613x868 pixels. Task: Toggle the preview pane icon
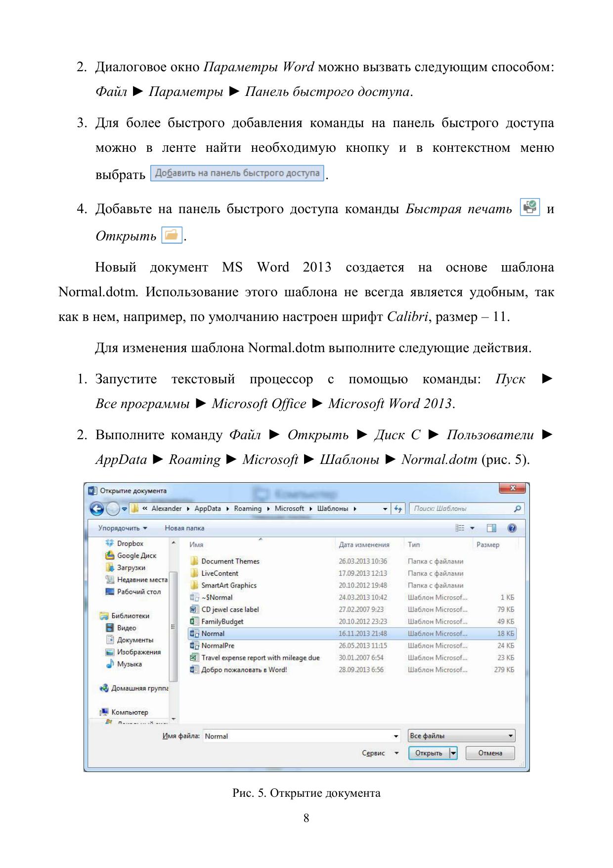(x=491, y=528)
